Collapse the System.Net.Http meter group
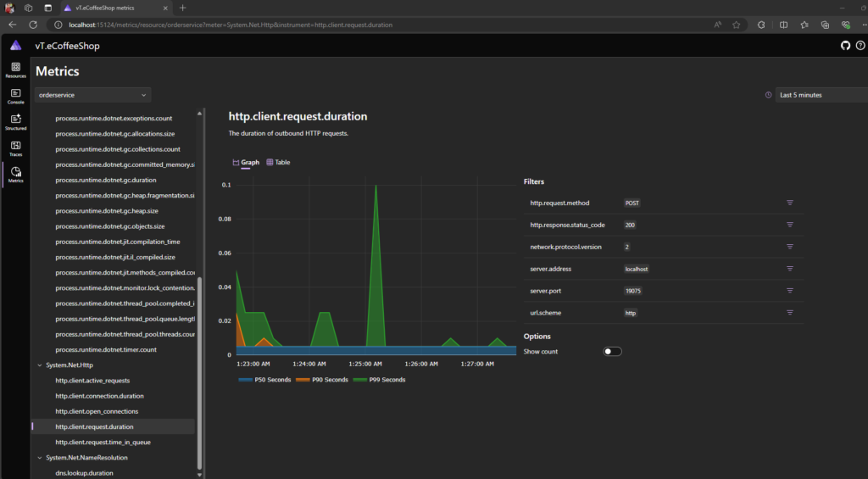 pos(39,365)
